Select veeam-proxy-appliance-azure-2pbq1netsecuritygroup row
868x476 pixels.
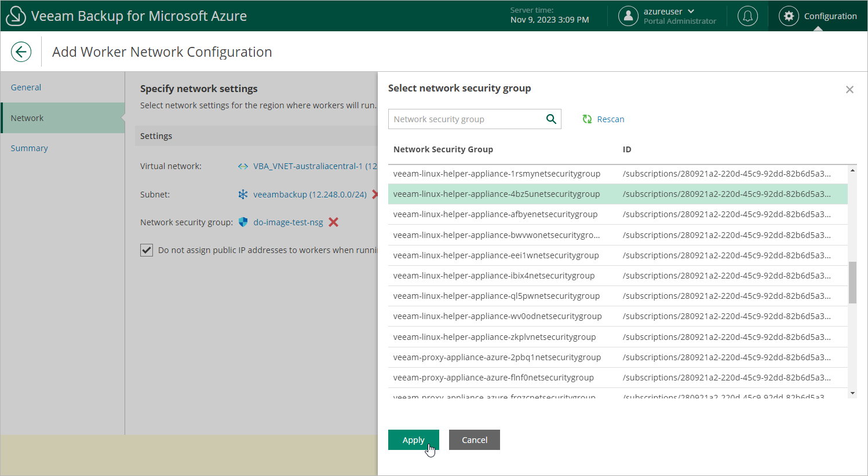coord(618,357)
